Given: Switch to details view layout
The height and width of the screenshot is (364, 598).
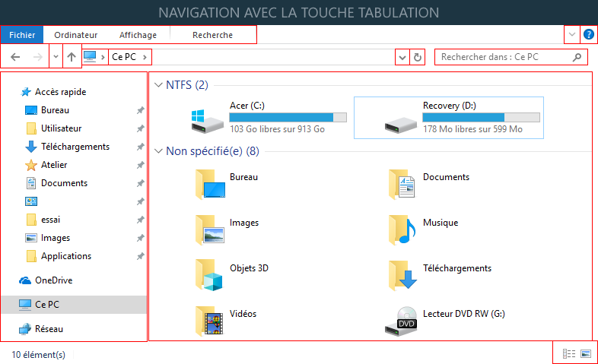Looking at the screenshot, I should click(568, 353).
